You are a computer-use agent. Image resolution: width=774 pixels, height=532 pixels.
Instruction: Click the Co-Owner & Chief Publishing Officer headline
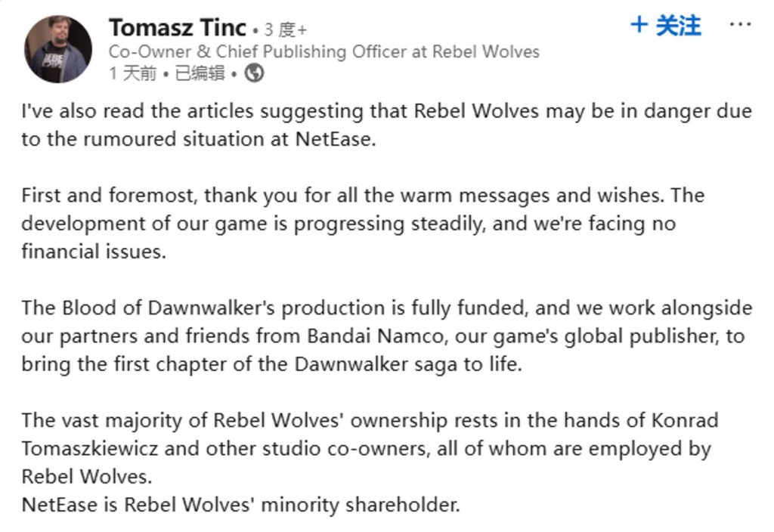click(x=324, y=51)
